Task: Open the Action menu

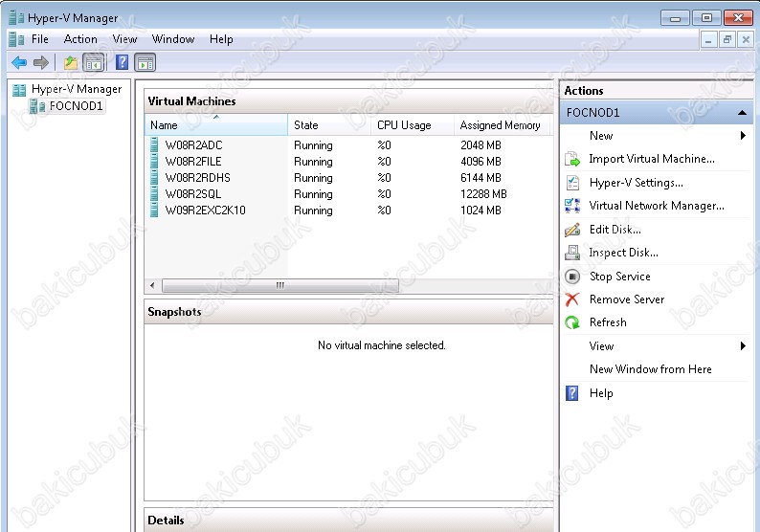Action: 80,39
